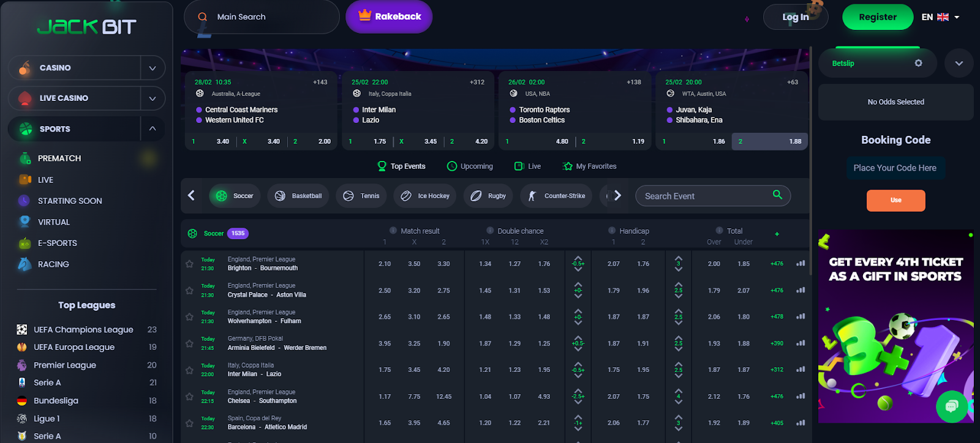Collapse the SPORTS menu chevron
Viewport: 980px width, 443px height.
click(153, 128)
